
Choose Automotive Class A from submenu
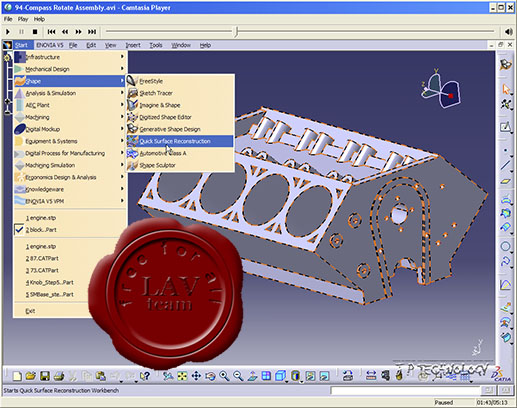pyautogui.click(x=180, y=153)
